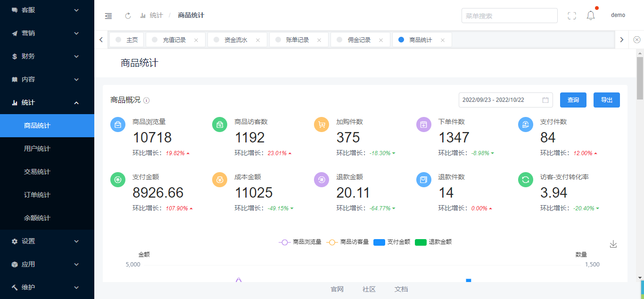The image size is (644, 299).
Task: Open 用户统计 in the sidebar
Action: (37, 149)
